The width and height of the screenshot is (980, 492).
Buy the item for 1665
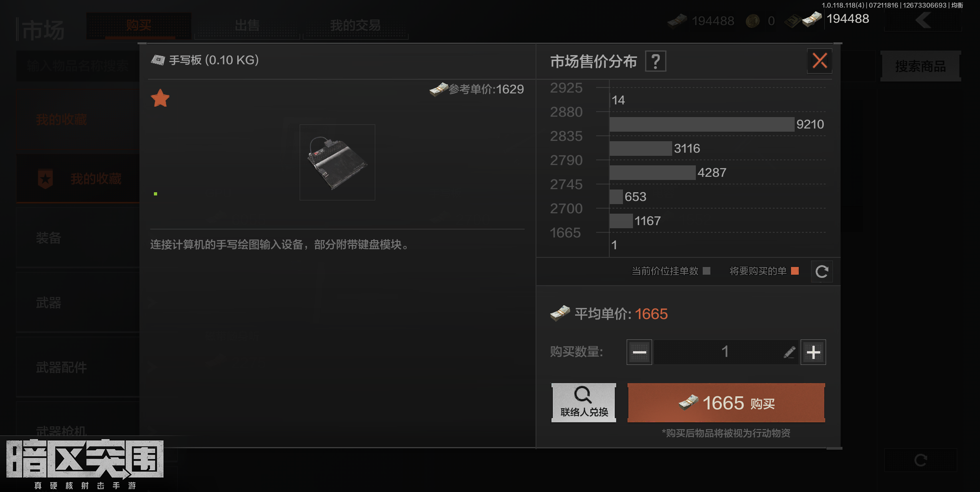(726, 403)
